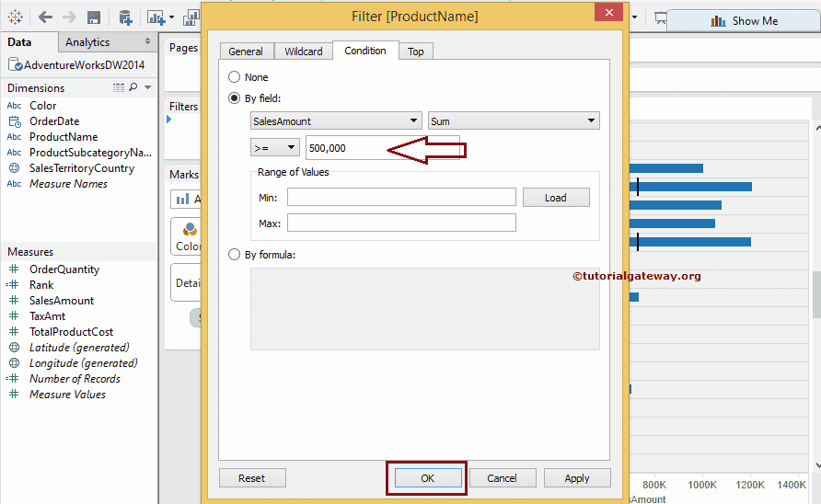Click the new worksheet chart icon
The width and height of the screenshot is (821, 504).
(156, 17)
